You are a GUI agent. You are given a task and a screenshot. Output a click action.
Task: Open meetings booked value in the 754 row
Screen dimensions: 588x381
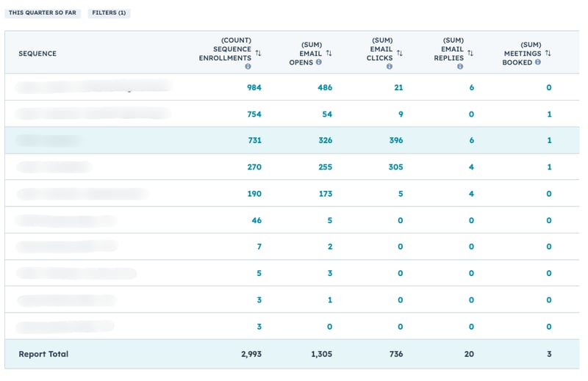[x=549, y=115]
